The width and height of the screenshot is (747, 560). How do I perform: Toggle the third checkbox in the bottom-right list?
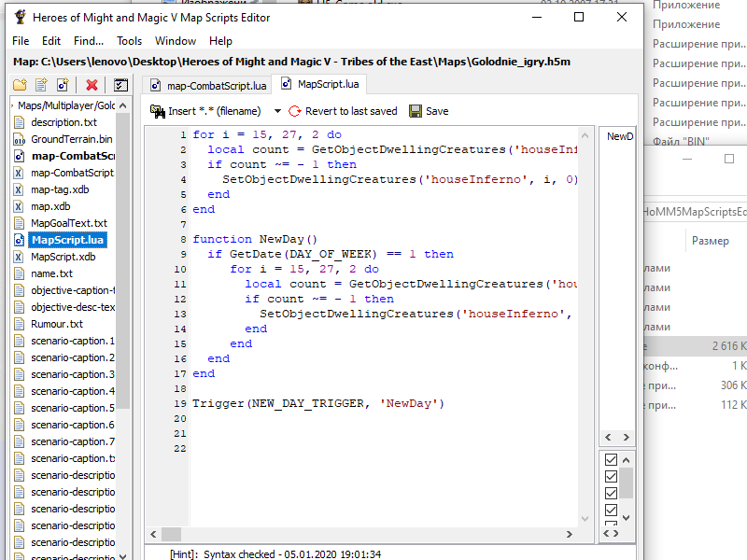click(611, 493)
